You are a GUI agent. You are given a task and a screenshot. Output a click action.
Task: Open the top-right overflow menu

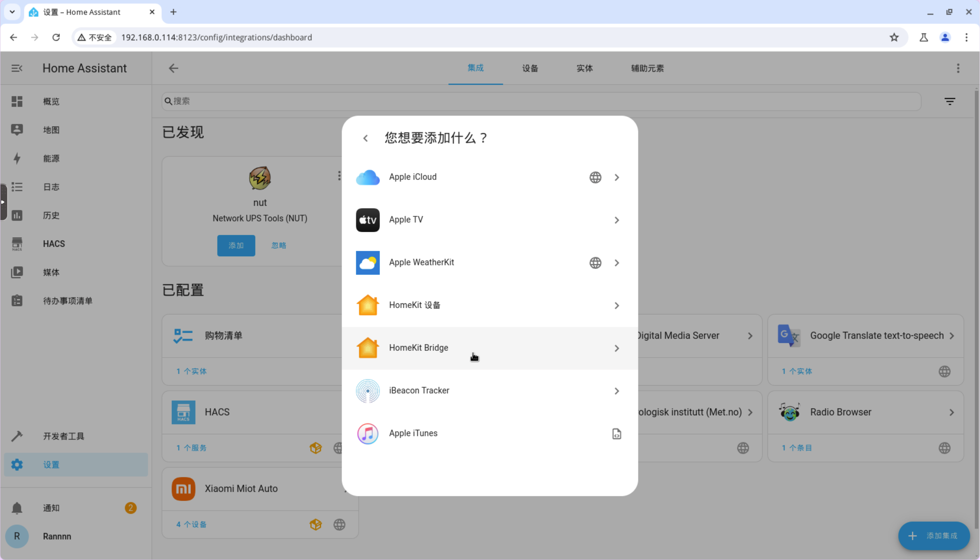pos(958,68)
